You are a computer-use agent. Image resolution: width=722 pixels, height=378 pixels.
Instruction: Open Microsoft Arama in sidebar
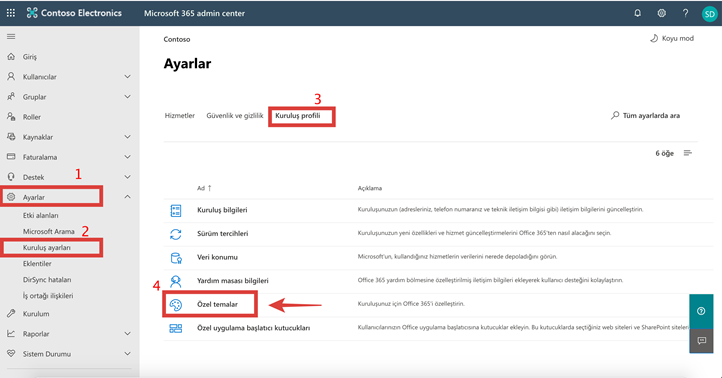tap(48, 231)
